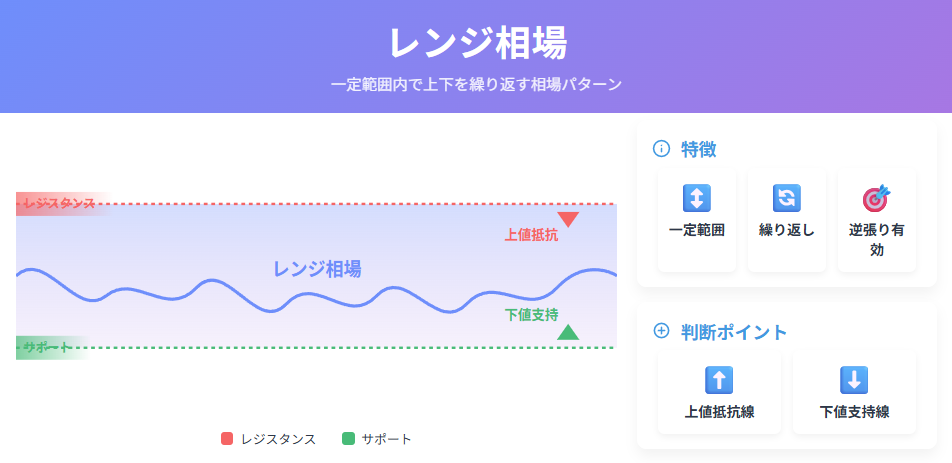Image resolution: width=952 pixels, height=463 pixels.
Task: Click the up arrow icon above 上値抵抗線
Action: (719, 380)
